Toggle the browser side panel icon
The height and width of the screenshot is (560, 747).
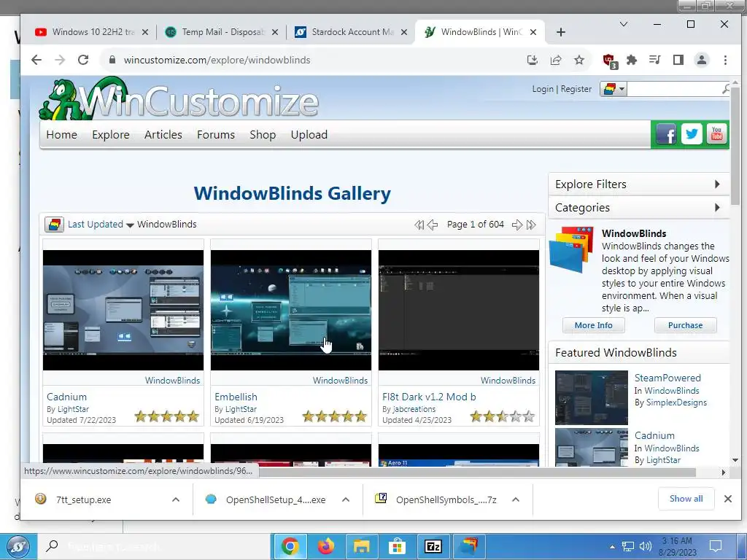pos(678,60)
